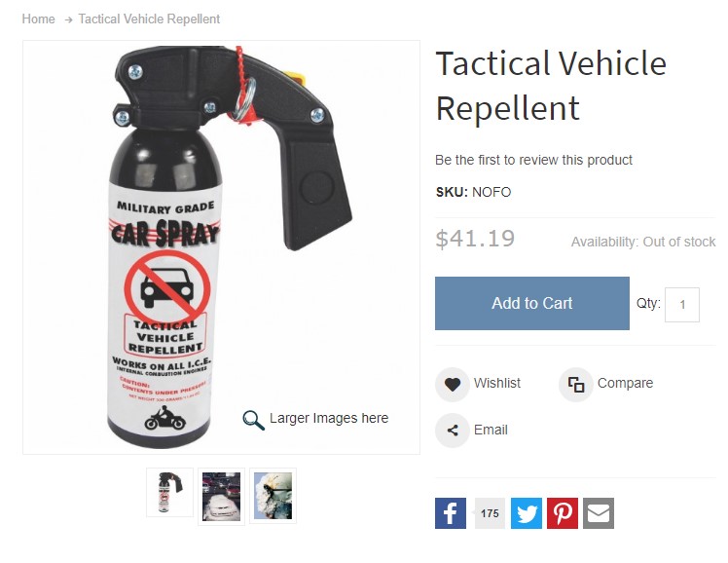Open Larger Images here link
The height and width of the screenshot is (563, 728).
329,418
